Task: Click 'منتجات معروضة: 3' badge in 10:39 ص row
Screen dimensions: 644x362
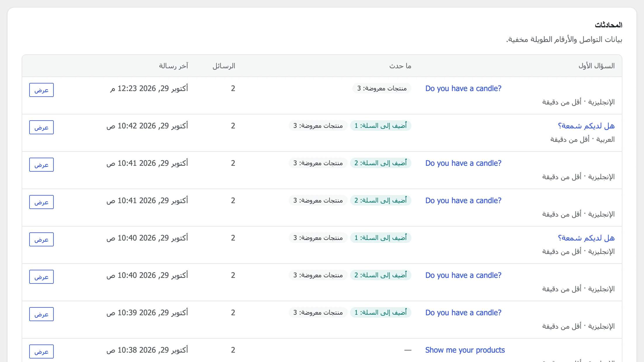Action: [x=318, y=313]
